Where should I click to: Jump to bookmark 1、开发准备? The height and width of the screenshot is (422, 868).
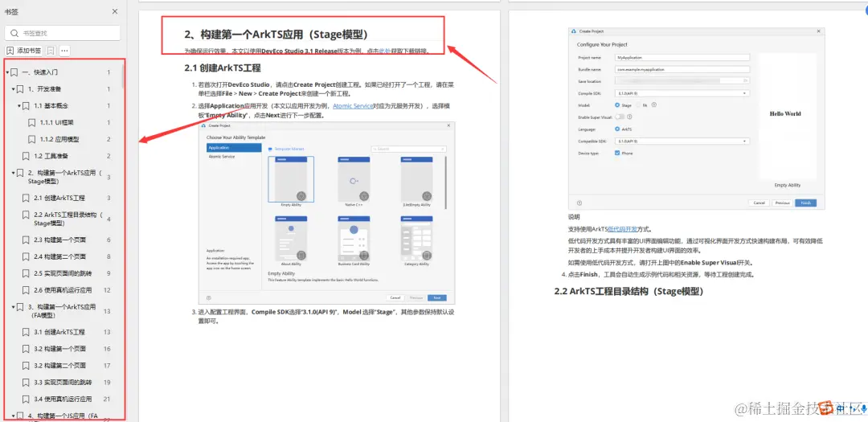pos(44,89)
